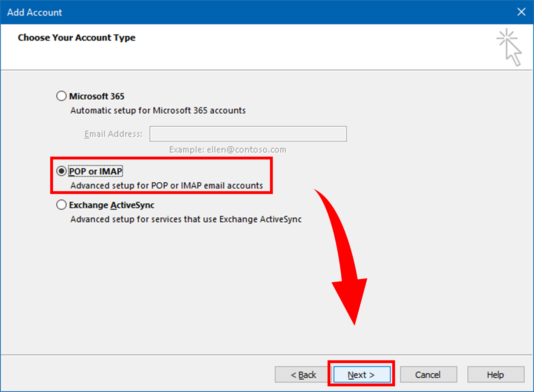
Task: Choose the POP or IMAP option
Action: (61, 171)
